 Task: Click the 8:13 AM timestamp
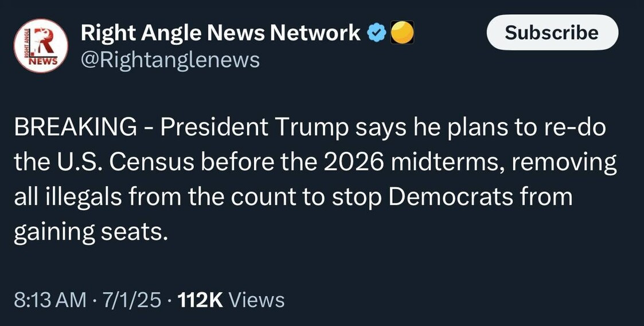[x=49, y=300]
